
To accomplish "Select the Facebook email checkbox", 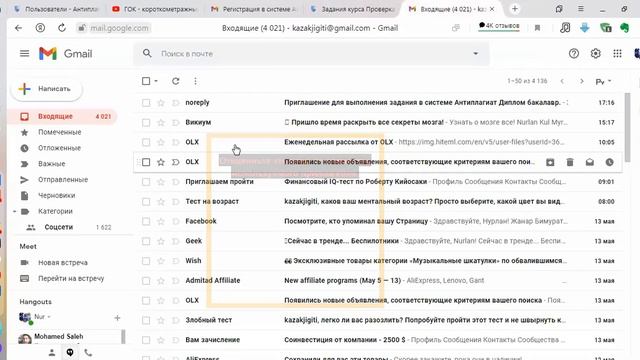I will click(x=146, y=221).
